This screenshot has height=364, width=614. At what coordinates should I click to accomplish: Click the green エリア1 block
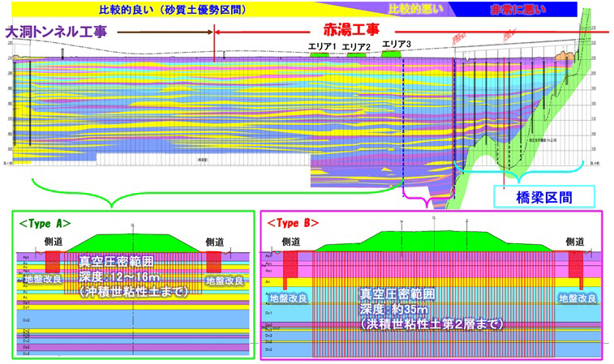pyautogui.click(x=323, y=54)
